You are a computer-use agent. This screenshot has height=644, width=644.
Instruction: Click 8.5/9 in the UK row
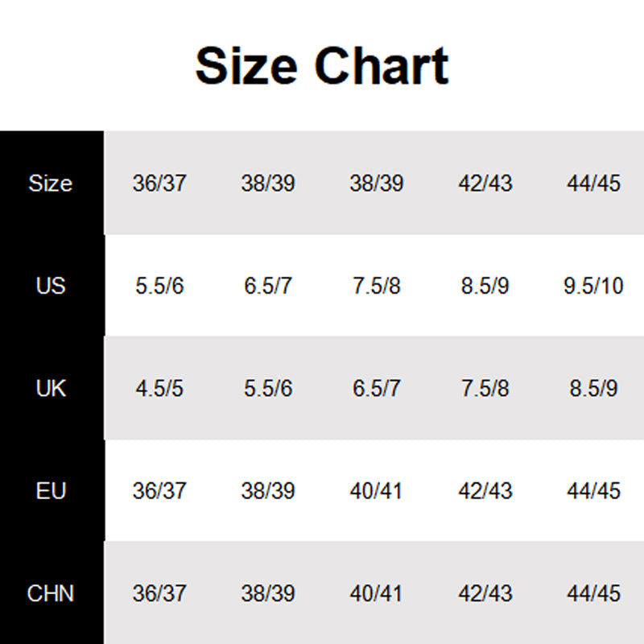593,389
